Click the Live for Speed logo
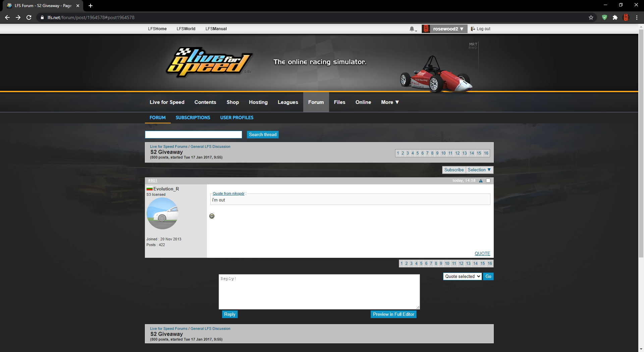Screen dimensions: 644x352 209,62
